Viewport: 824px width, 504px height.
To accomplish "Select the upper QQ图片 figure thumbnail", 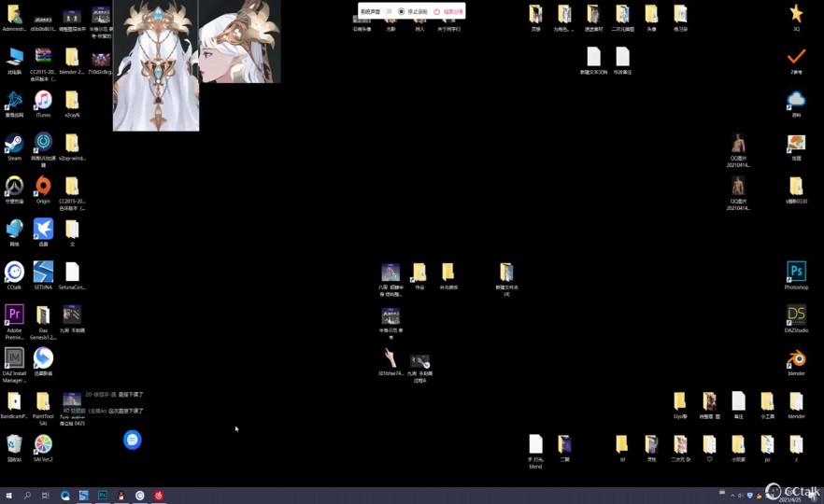I will [x=738, y=150].
